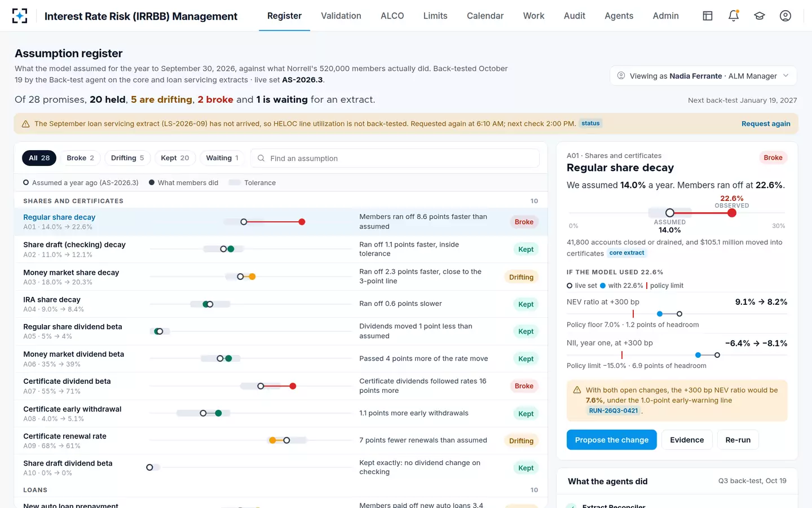Image resolution: width=812 pixels, height=508 pixels.
Task: Open the graduation cap learning icon
Action: (x=760, y=16)
